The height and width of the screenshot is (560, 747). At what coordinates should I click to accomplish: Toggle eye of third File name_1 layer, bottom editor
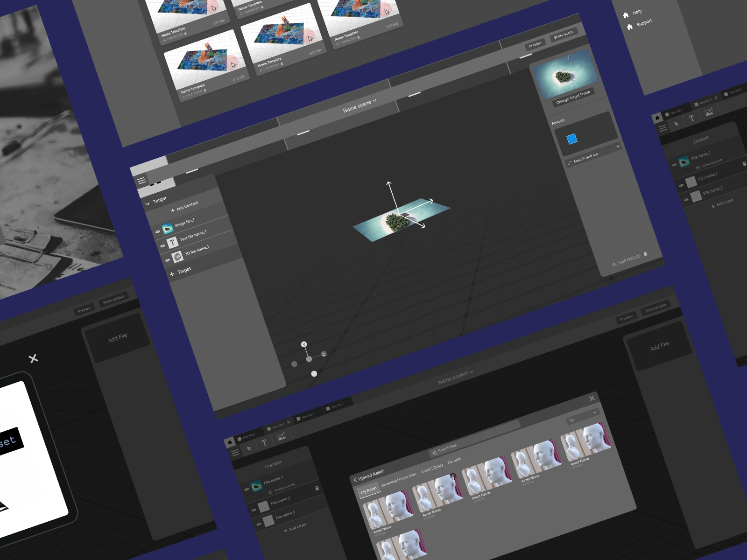click(259, 524)
